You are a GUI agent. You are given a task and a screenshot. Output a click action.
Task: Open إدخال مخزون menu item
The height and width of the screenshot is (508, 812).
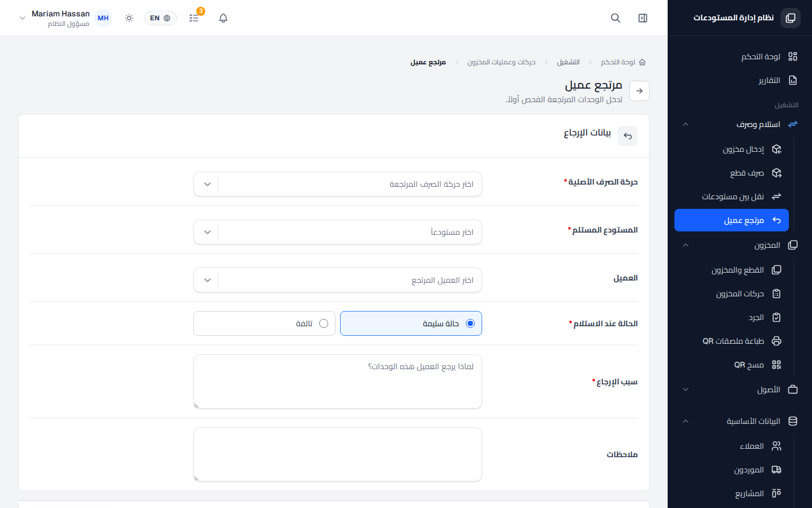(x=732, y=149)
